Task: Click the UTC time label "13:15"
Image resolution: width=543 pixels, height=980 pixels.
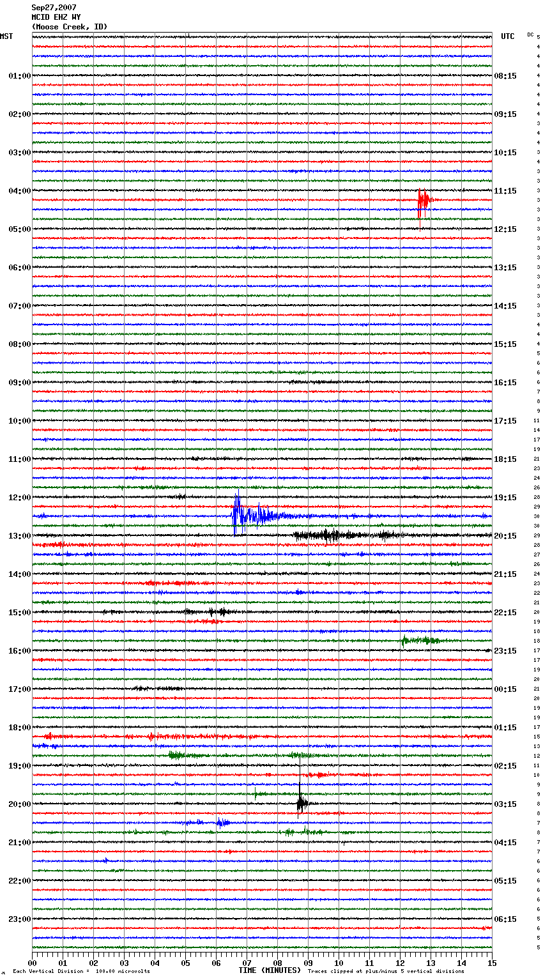Action: pyautogui.click(x=505, y=268)
